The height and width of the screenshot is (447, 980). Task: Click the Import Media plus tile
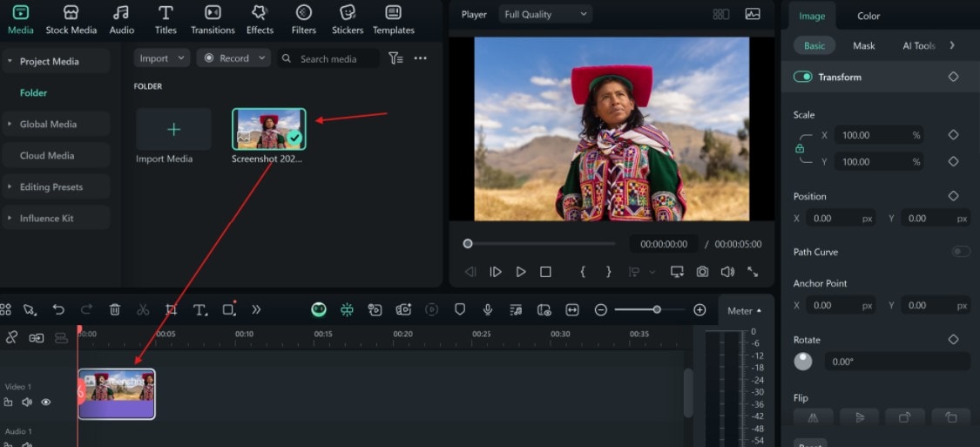pyautogui.click(x=173, y=130)
